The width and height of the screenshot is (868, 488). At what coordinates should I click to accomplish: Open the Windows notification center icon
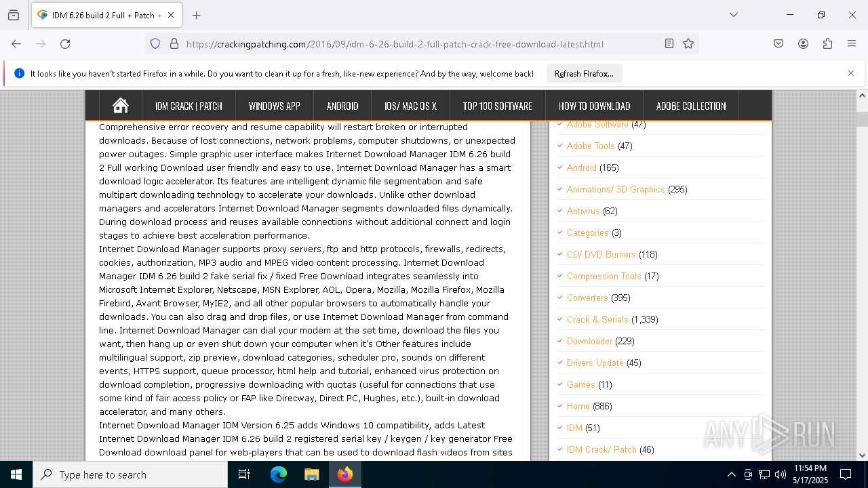tap(846, 474)
